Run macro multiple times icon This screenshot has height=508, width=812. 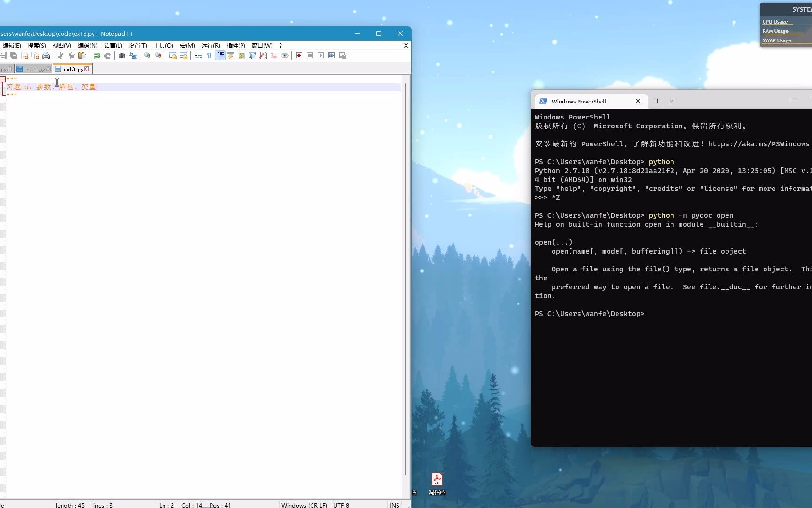click(331, 56)
